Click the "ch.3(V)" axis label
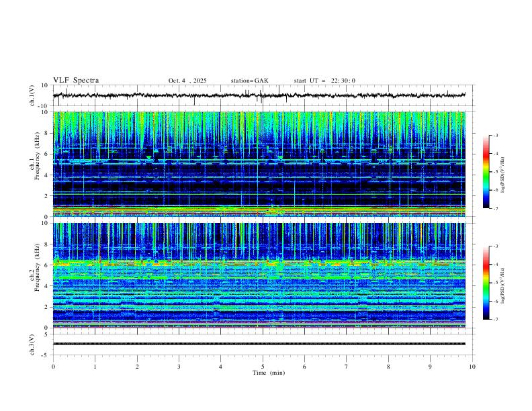532x411 pixels. pos(32,345)
